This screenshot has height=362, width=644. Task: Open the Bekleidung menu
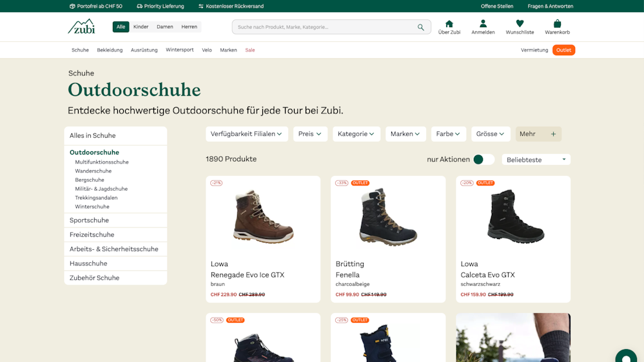point(110,50)
